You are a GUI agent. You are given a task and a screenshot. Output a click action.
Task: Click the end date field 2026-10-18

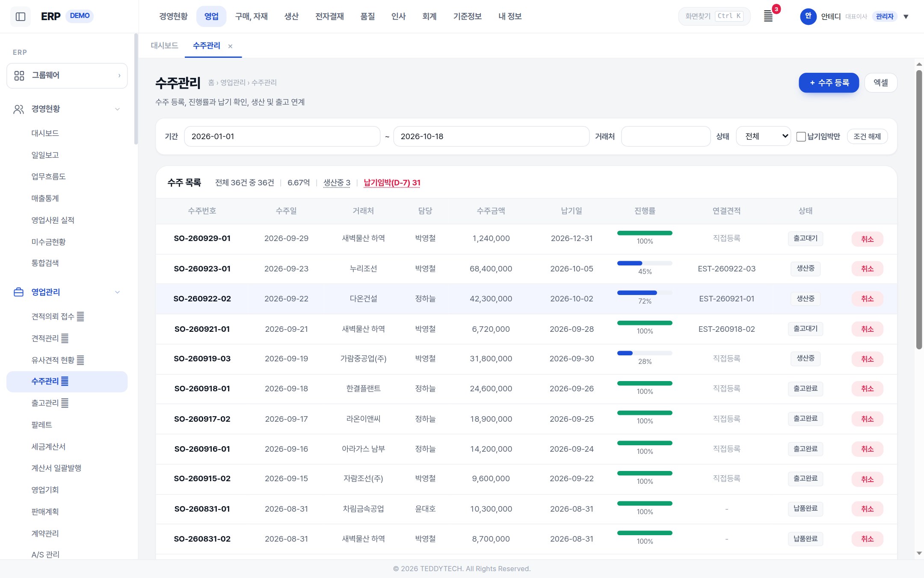click(x=491, y=137)
